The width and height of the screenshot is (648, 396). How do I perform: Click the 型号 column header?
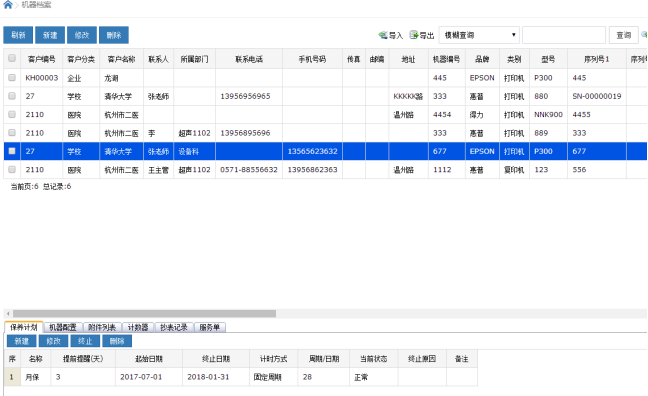coord(548,59)
